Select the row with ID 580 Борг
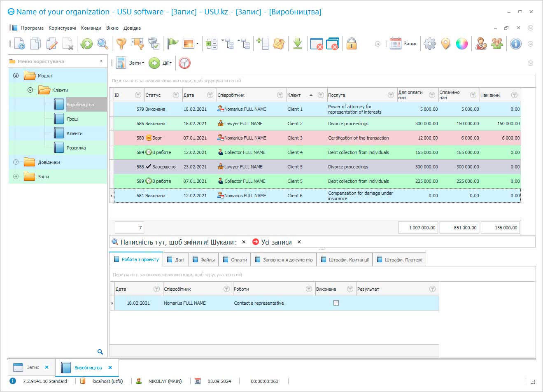The image size is (543, 392). pos(317,138)
